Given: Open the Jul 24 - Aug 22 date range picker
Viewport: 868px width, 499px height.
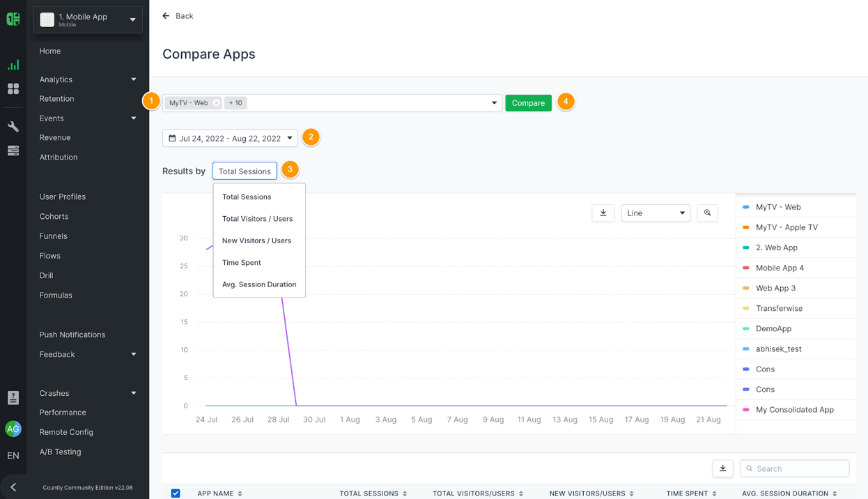Looking at the screenshot, I should tap(230, 138).
